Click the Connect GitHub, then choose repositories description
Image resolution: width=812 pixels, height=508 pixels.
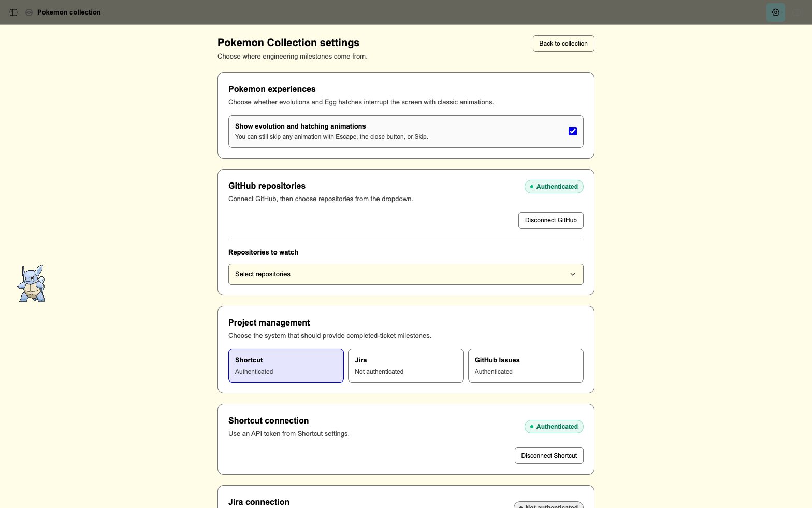click(321, 199)
